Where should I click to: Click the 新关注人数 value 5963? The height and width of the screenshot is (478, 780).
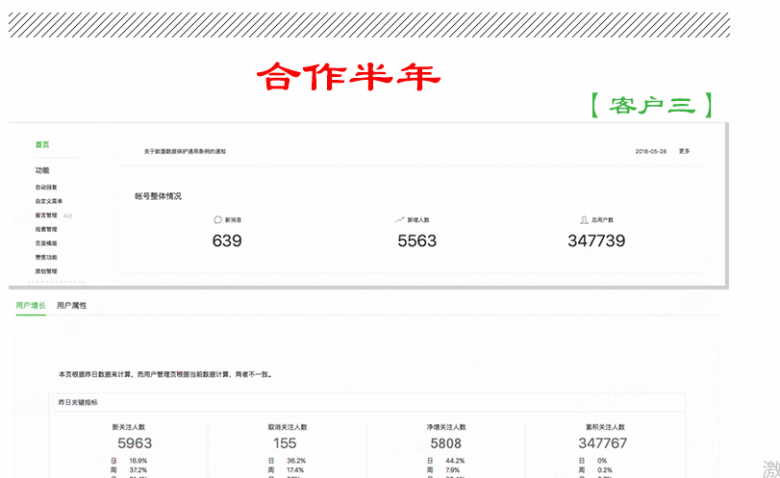(134, 443)
